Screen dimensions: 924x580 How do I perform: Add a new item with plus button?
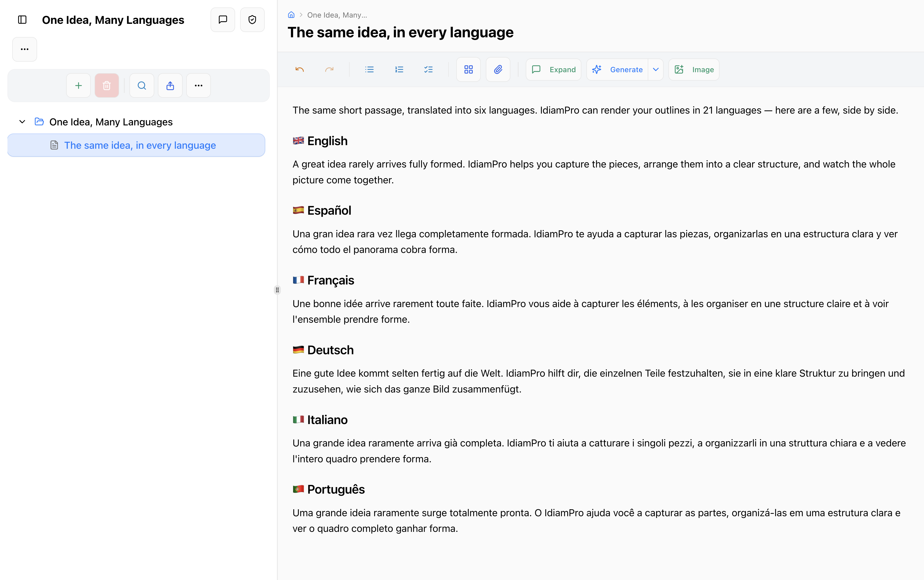point(79,85)
